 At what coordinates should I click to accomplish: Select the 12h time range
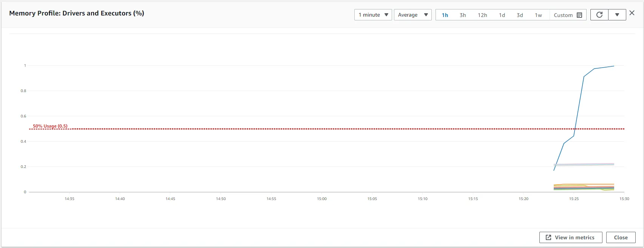point(482,15)
